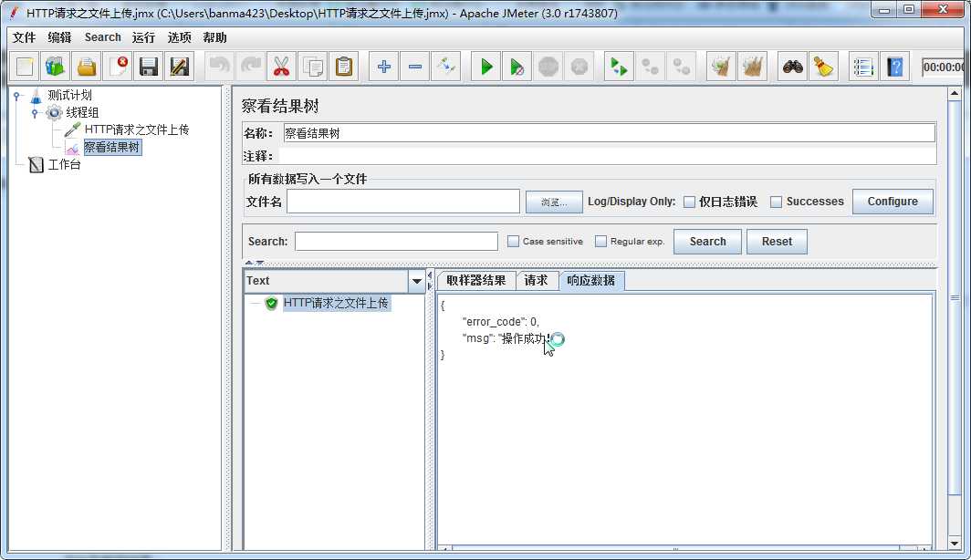Start the test with green play icon
The height and width of the screenshot is (560, 971).
pos(486,67)
